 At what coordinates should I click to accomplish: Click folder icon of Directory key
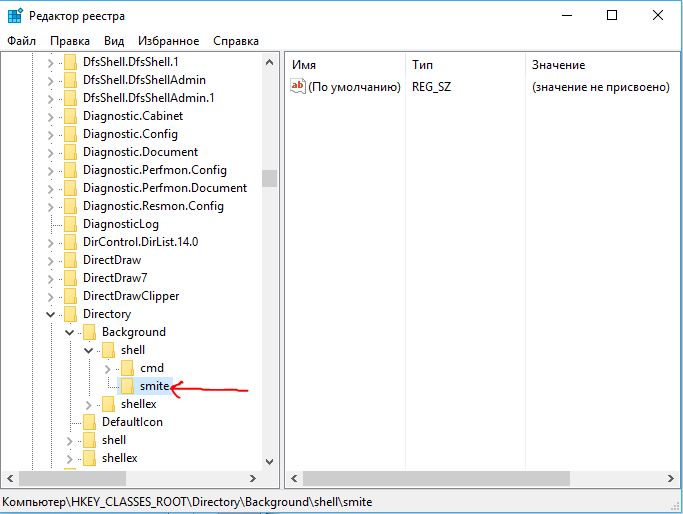tap(71, 314)
